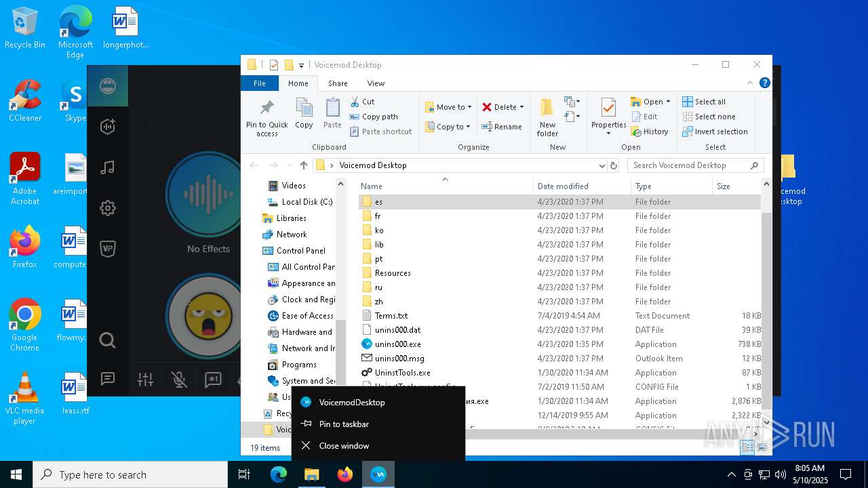Click the volume tray icon
Viewport: 868px width, 488px height.
pyautogui.click(x=781, y=474)
